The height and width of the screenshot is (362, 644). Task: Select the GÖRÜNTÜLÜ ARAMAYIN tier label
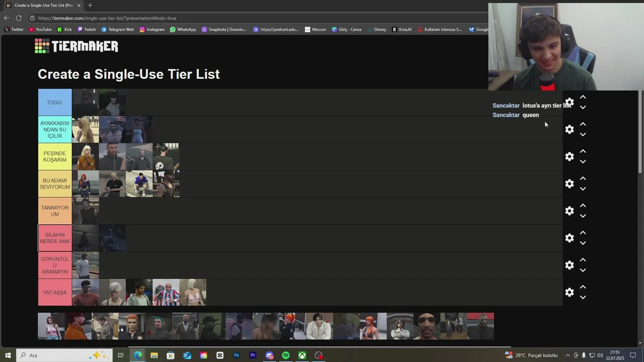(55, 265)
